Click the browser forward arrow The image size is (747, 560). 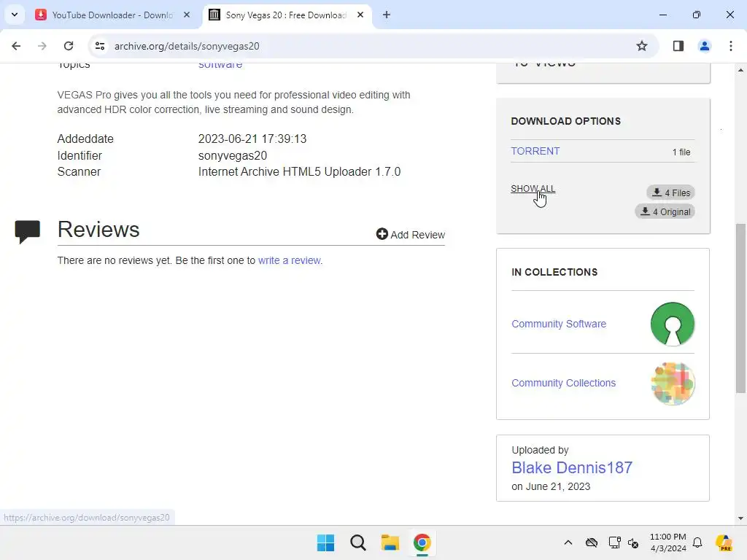click(42, 46)
